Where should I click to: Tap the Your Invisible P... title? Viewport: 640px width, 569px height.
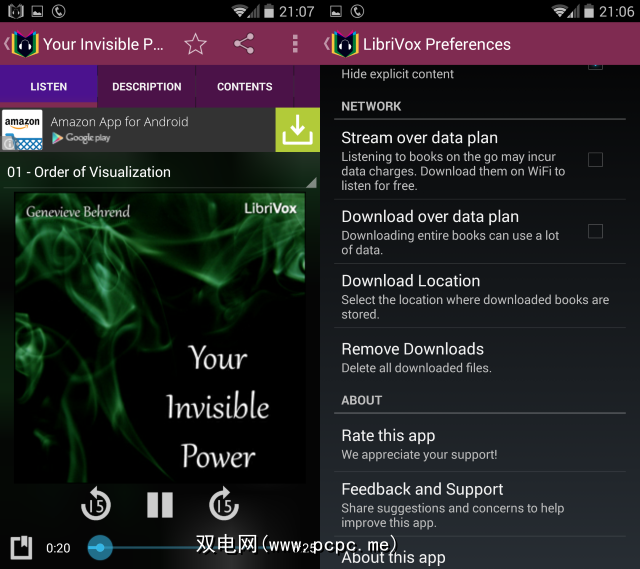(x=103, y=44)
